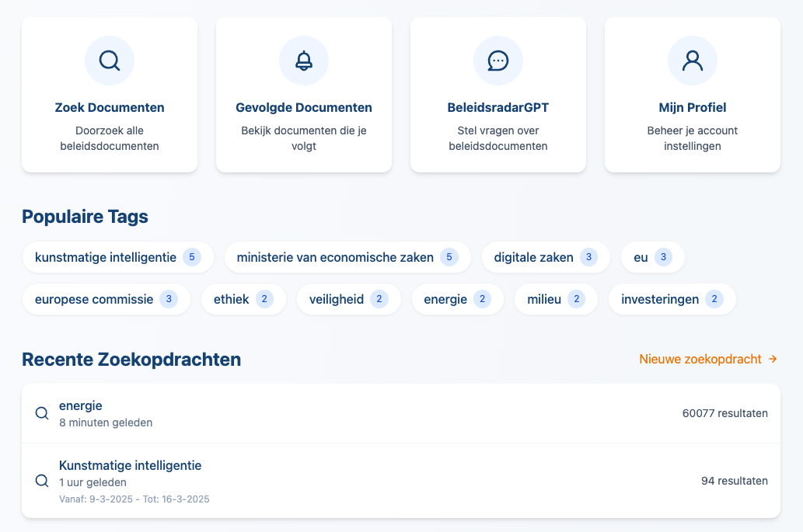Click the search icon beside Kunstmatige intelligentie search
The height and width of the screenshot is (532, 803).
[41, 481]
